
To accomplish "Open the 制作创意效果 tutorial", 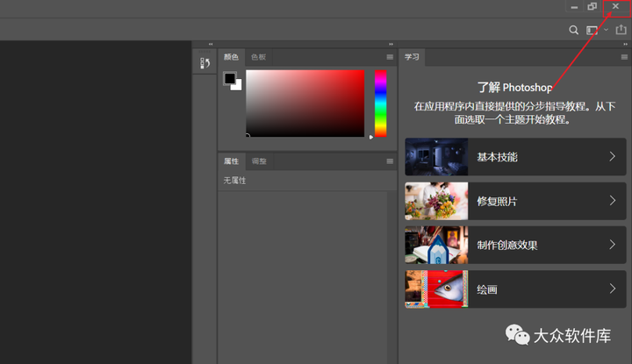I will [x=515, y=245].
